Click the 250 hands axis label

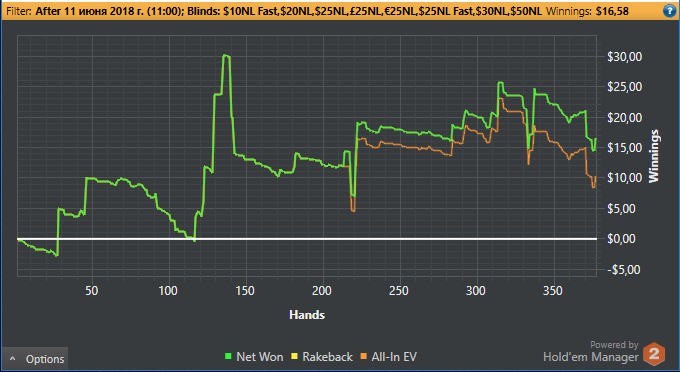(399, 291)
